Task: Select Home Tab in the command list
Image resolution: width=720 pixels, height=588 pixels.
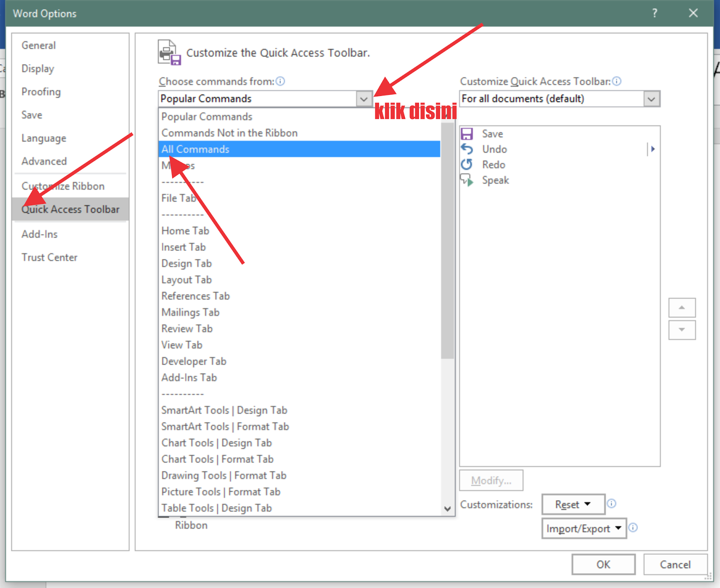Action: click(x=299, y=231)
